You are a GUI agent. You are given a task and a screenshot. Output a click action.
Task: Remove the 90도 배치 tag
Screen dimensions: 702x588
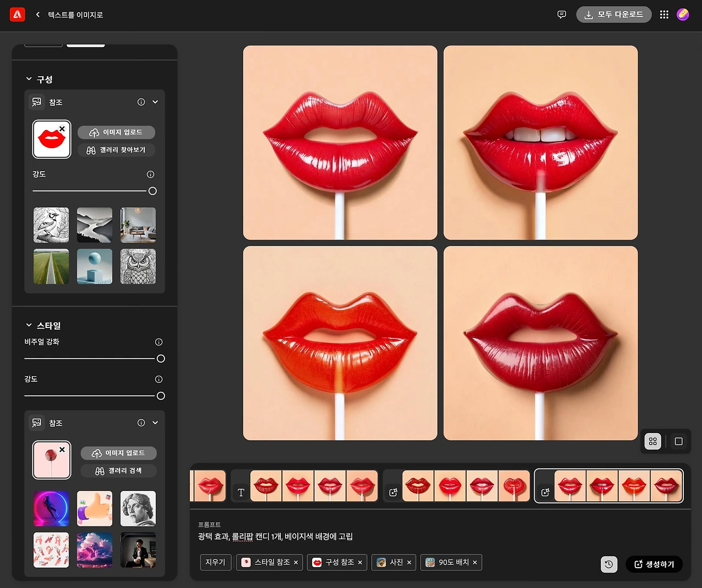(475, 562)
